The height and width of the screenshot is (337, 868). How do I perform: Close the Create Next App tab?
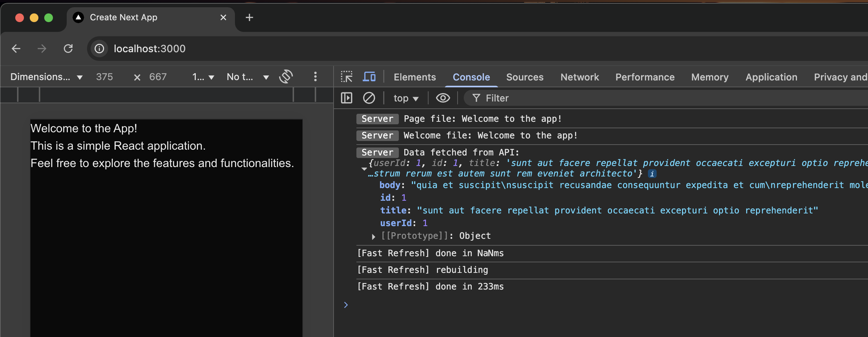(223, 17)
